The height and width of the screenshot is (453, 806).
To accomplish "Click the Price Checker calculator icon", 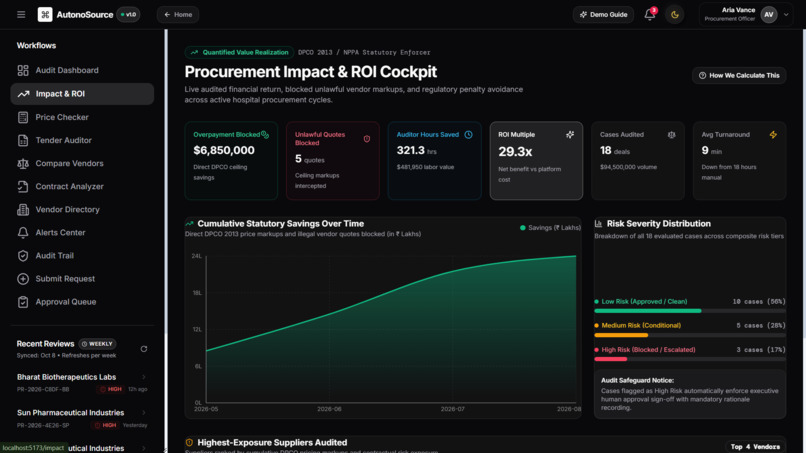I will click(x=23, y=117).
